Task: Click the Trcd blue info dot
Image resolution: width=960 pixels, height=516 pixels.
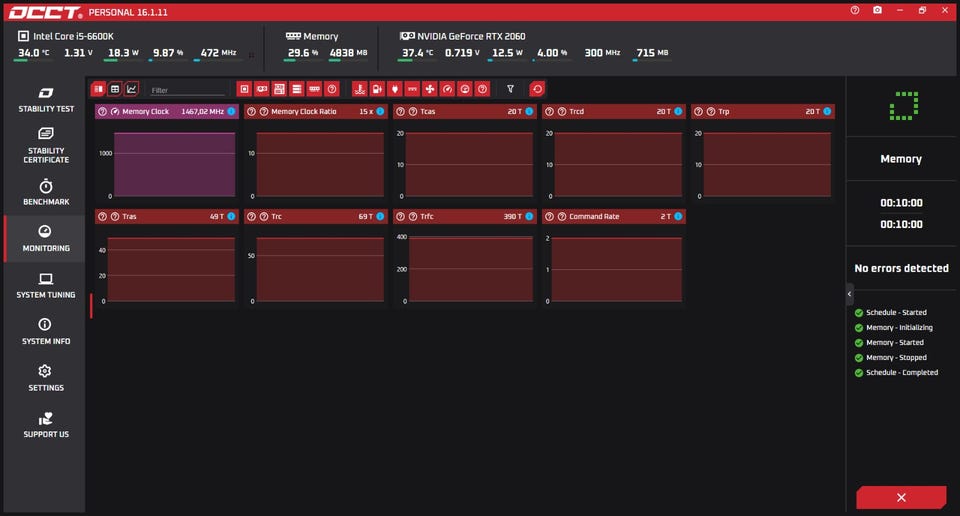Action: 678,111
